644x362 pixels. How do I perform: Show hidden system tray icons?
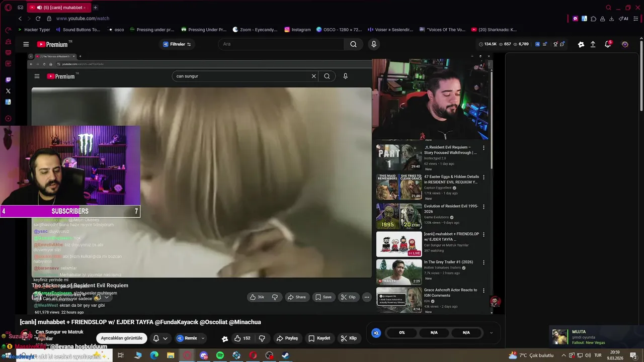[x=563, y=355]
